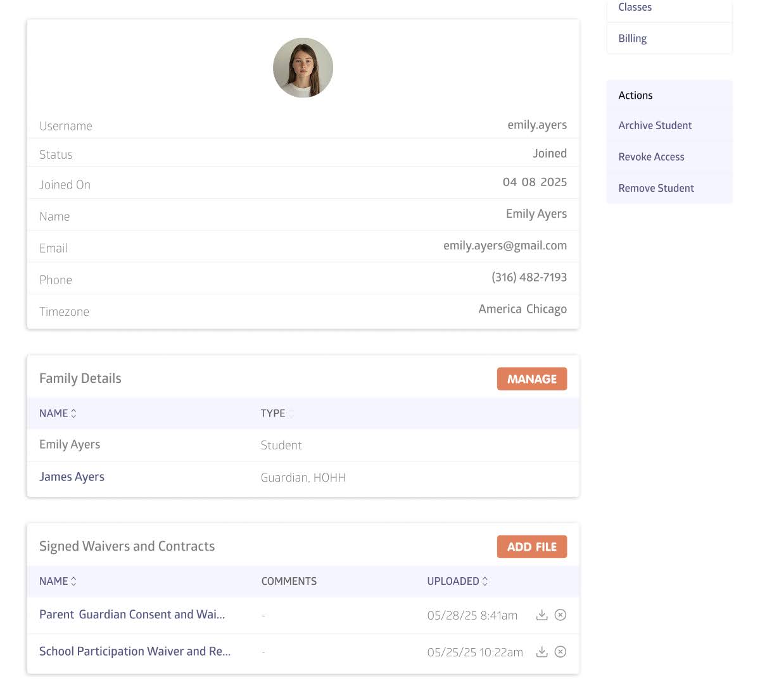Click the Name value Emily Ayers
The width and height of the screenshot is (760, 700).
536,214
